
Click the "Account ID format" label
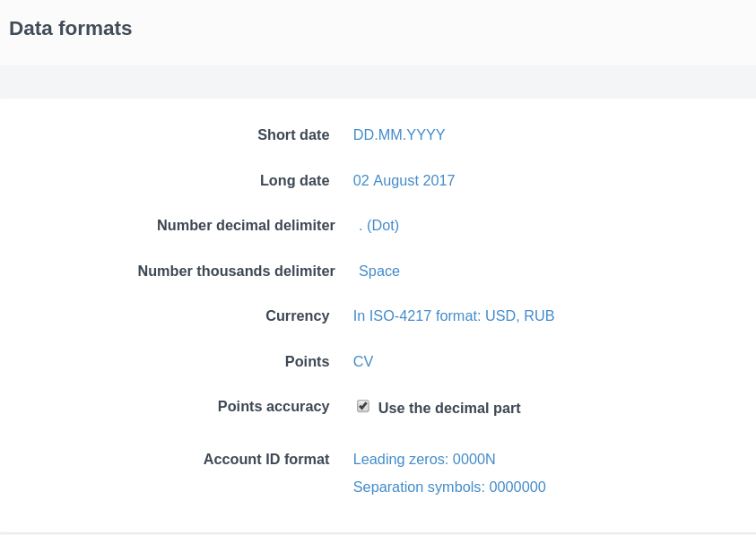point(266,460)
